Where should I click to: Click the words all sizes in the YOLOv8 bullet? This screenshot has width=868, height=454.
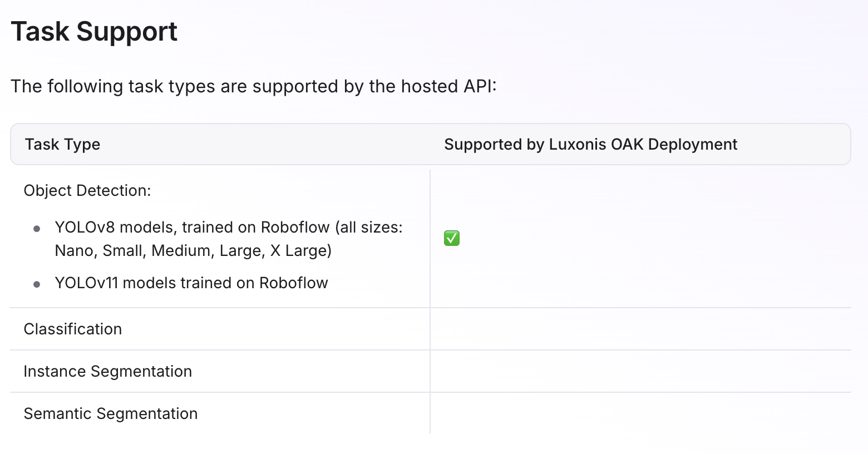point(368,228)
